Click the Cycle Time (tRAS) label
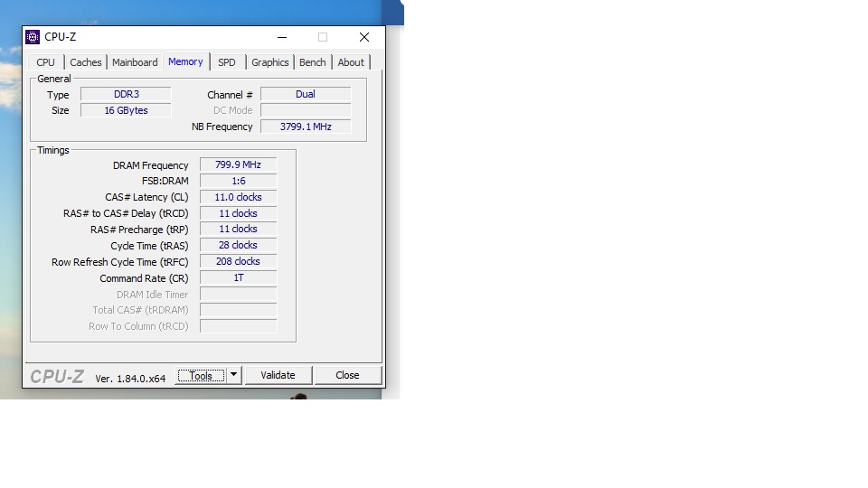The image size is (868, 488). (x=149, y=246)
